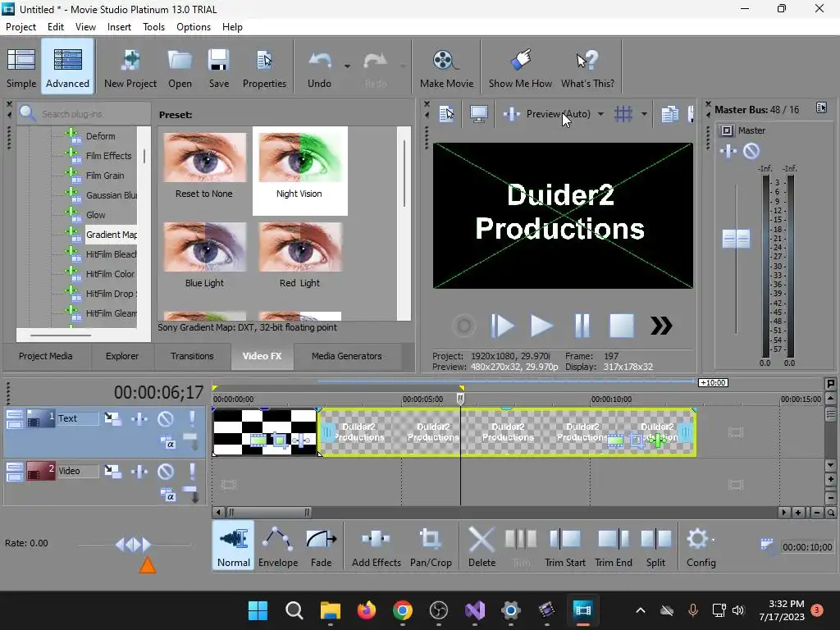This screenshot has height=630, width=840.
Task: Open Show Me How tutorials
Action: [520, 68]
